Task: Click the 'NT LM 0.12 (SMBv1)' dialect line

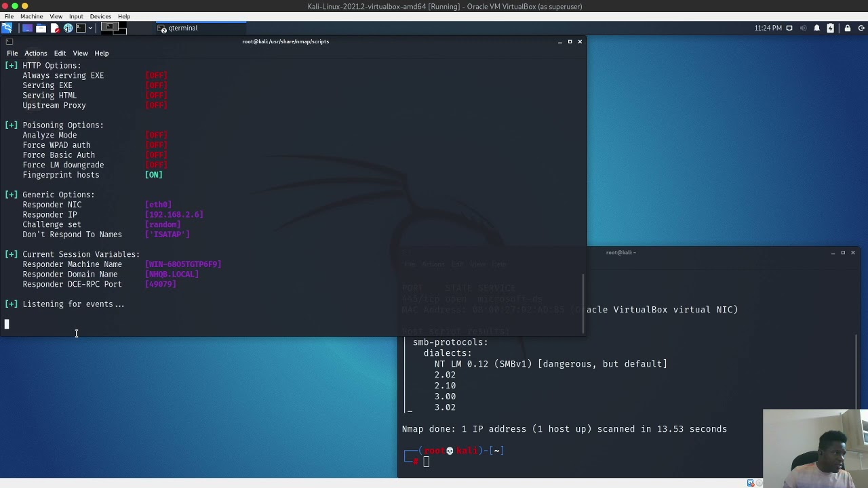Action: [551, 364]
